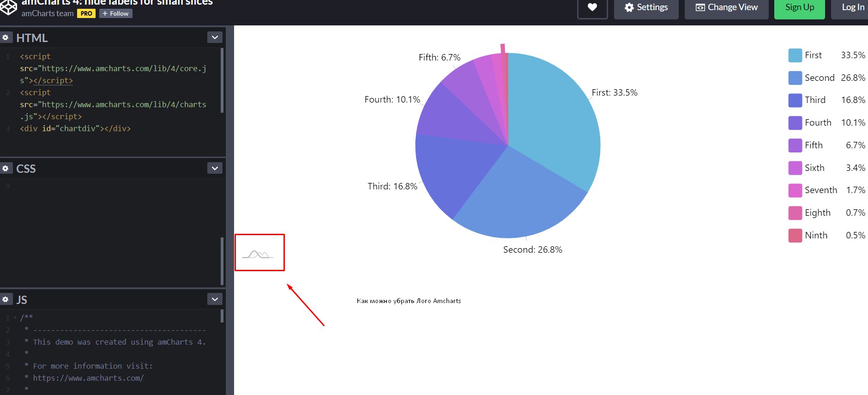Expand the CSS panel dropdown arrow
This screenshot has height=395, width=868.
coord(215,168)
